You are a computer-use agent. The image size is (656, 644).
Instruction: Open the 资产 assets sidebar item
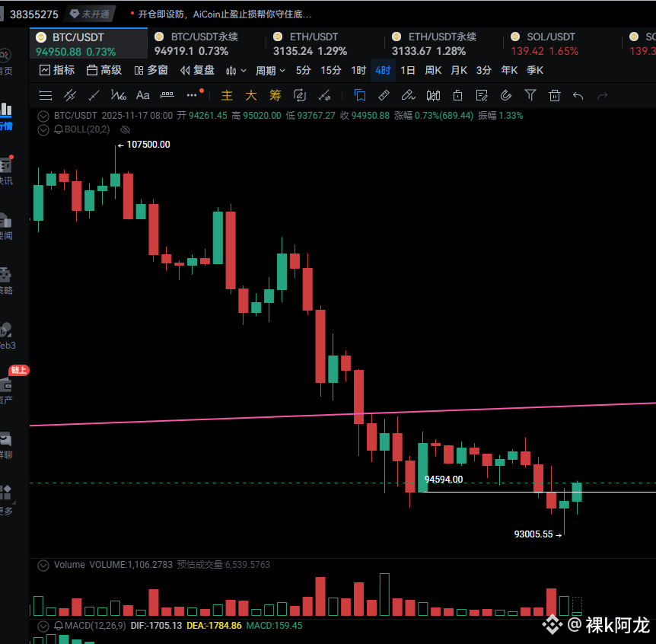6,391
